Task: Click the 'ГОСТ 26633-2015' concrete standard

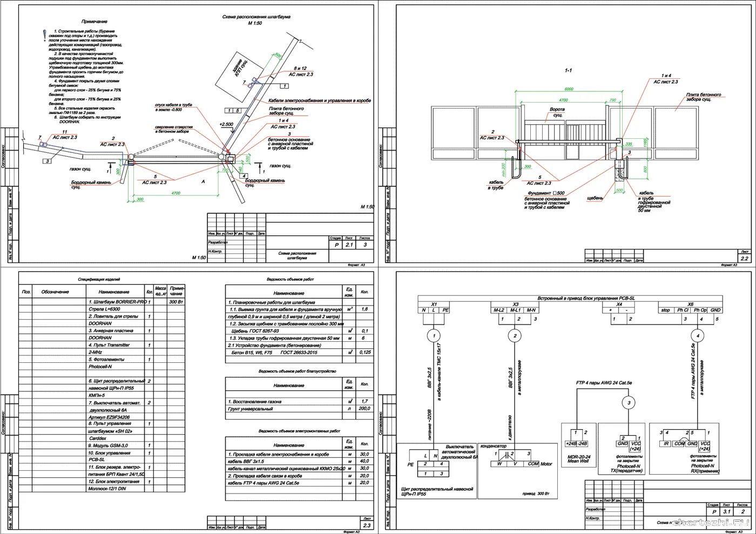Action: pyautogui.click(x=299, y=353)
